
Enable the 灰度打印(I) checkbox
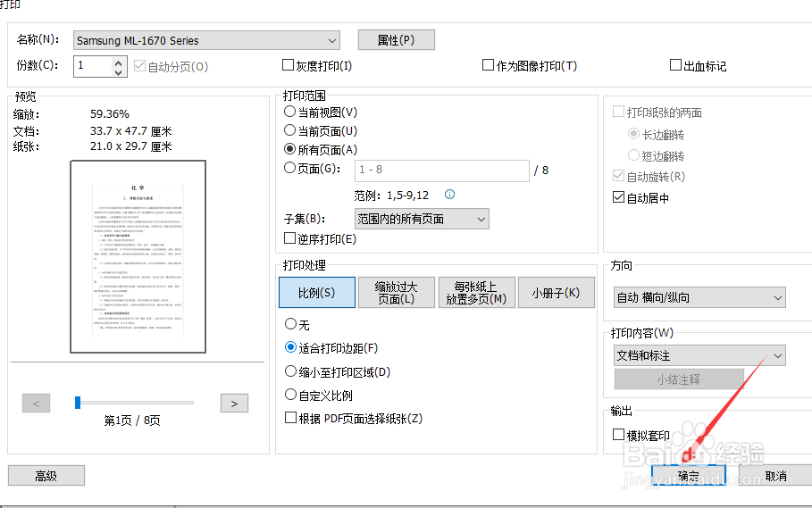pyautogui.click(x=288, y=65)
